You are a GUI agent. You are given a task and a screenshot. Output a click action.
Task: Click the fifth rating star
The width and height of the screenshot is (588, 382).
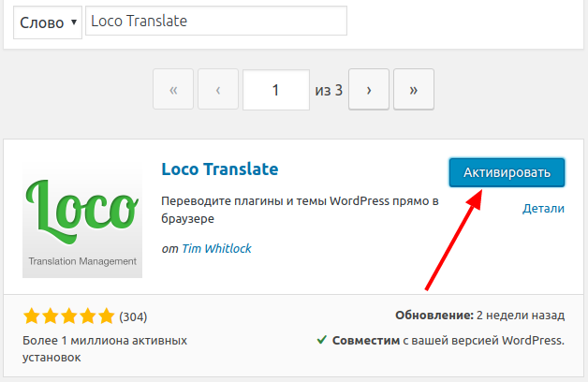point(106,316)
